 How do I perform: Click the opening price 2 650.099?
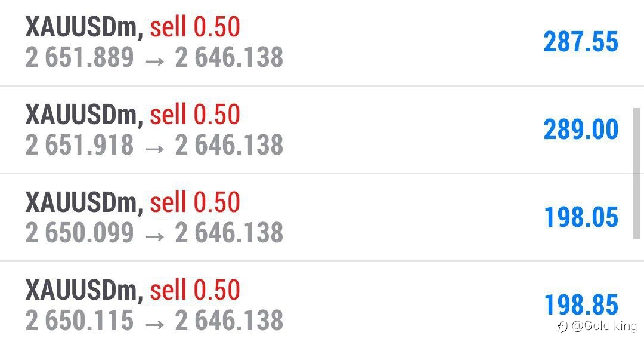click(80, 232)
